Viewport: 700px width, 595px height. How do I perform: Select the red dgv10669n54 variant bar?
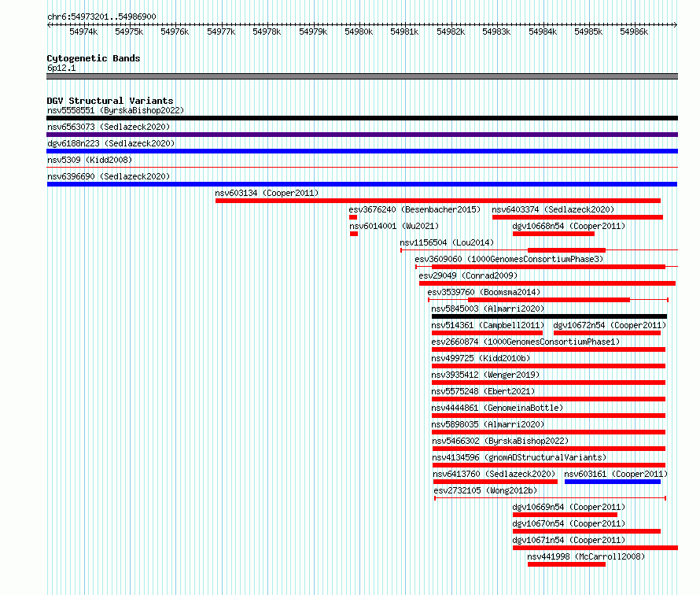pyautogui.click(x=566, y=515)
